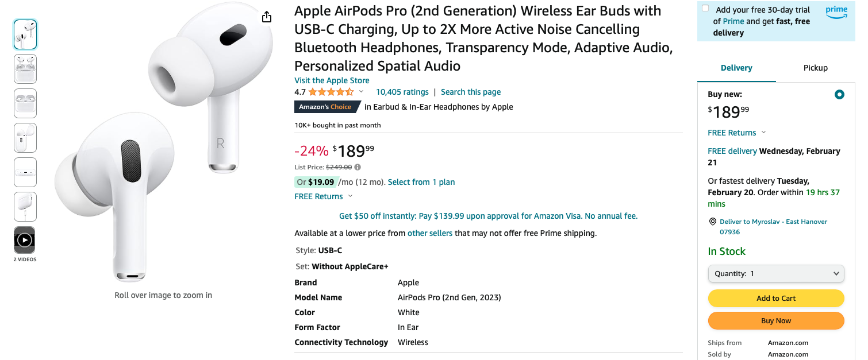Screen dimensions: 868x360
Task: Open the Quantity dropdown
Action: 776,274
